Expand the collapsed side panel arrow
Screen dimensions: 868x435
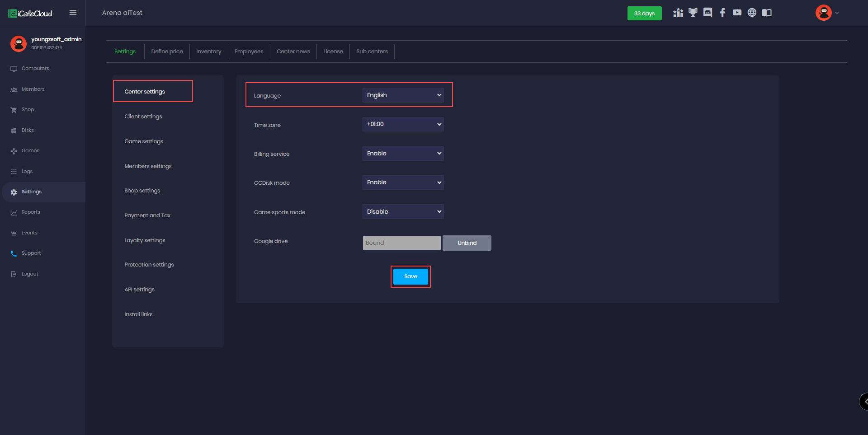point(864,401)
